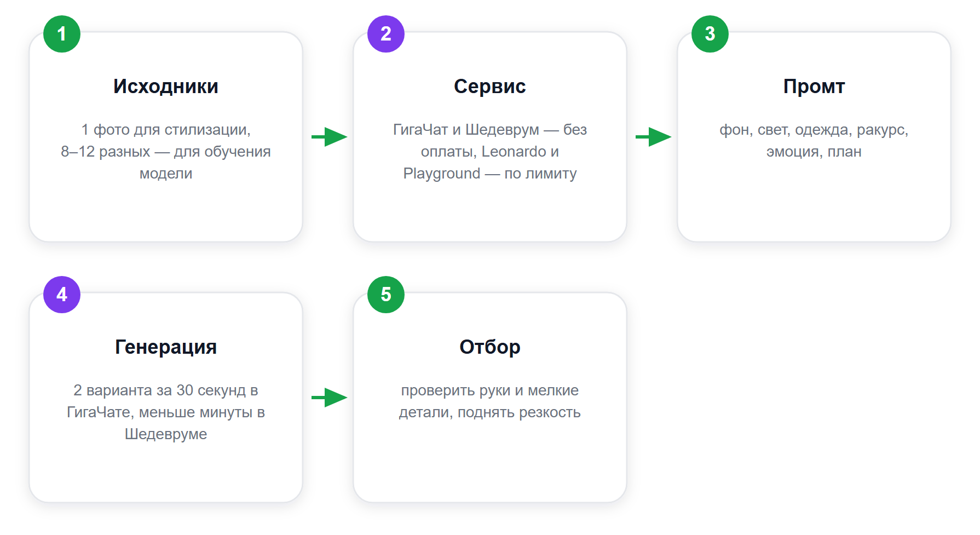Click the arrow between Сервис and Промт

(653, 137)
